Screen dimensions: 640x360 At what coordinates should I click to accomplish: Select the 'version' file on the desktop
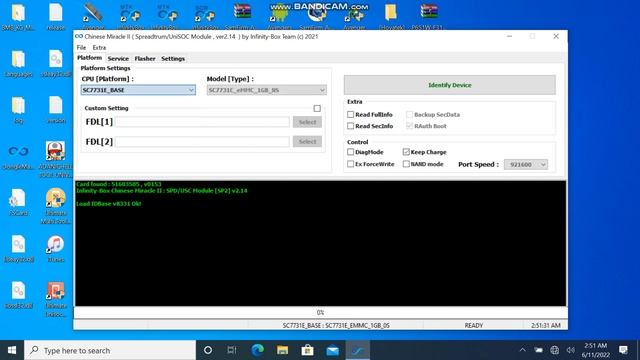coord(56,110)
